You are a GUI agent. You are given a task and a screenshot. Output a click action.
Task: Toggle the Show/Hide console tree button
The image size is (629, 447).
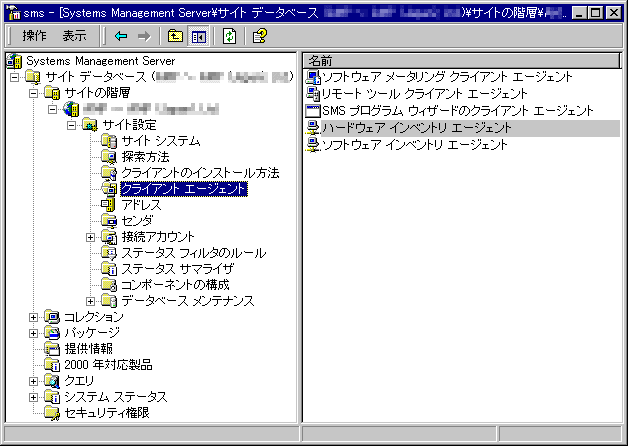click(x=199, y=37)
